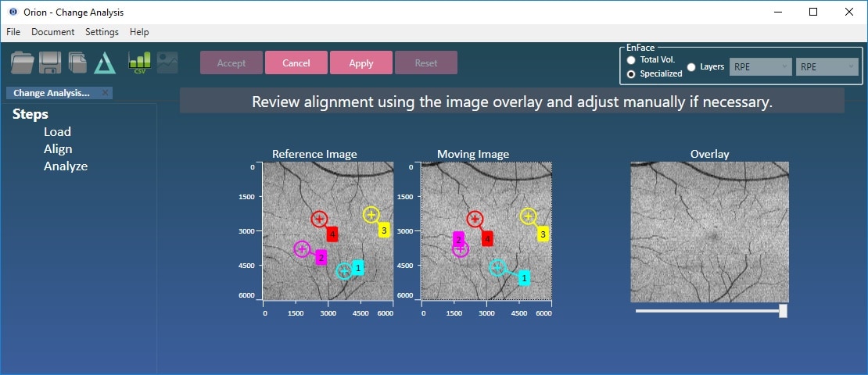Click the overlay blend slider handle

point(783,311)
